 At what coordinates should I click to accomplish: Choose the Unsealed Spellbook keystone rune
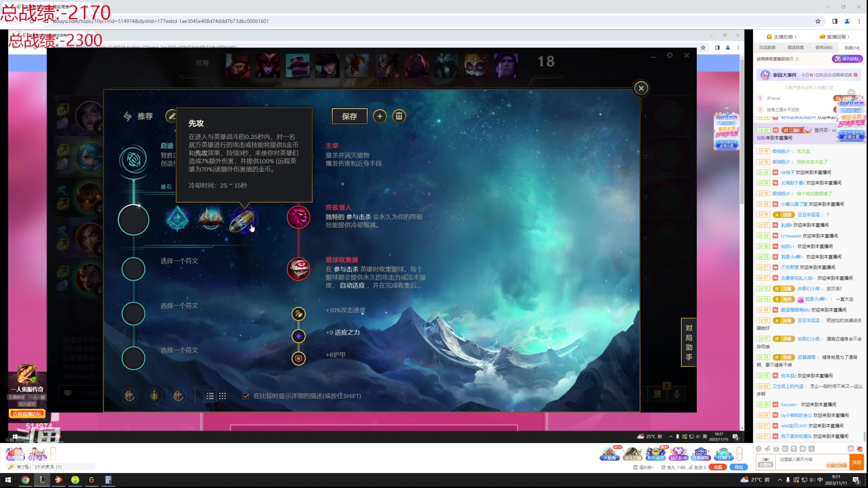pos(211,219)
